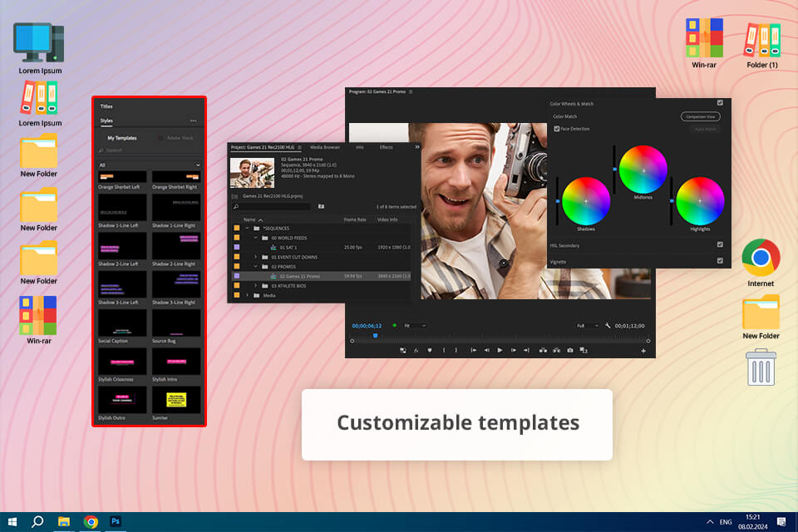Open the Project panel hamburger menu

299,147
